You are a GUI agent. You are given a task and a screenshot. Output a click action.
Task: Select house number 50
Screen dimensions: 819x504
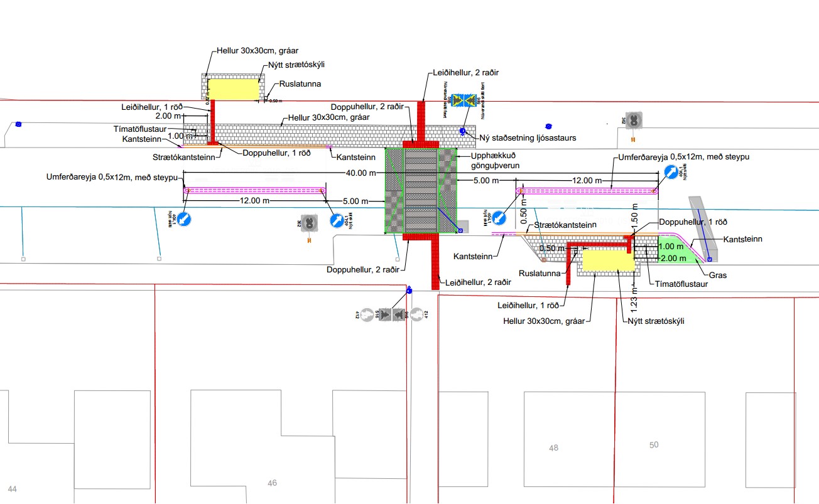click(654, 444)
